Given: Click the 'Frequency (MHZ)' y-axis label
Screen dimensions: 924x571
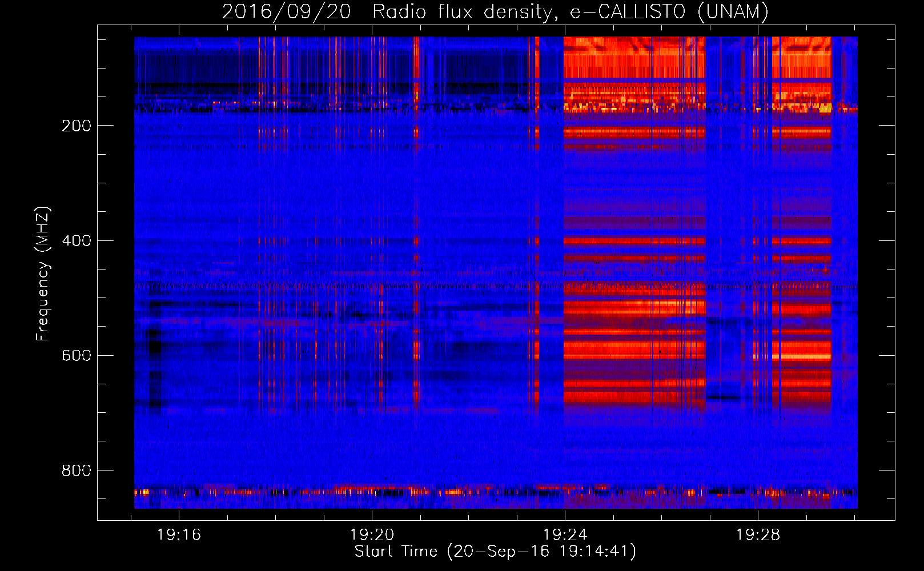Looking at the screenshot, I should tap(43, 274).
